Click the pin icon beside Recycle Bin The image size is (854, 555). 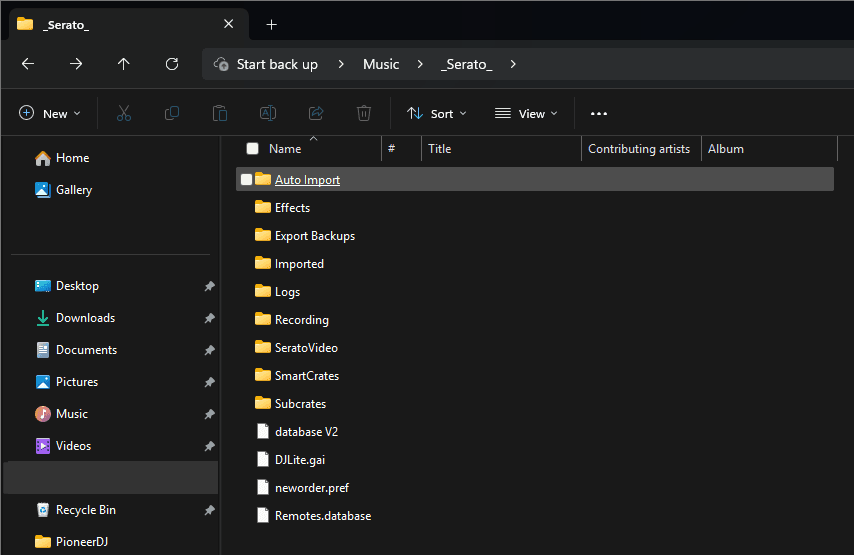pyautogui.click(x=209, y=510)
